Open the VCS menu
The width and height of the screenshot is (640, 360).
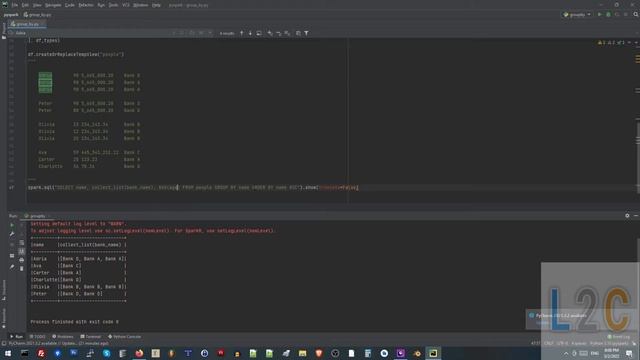tap(126, 5)
